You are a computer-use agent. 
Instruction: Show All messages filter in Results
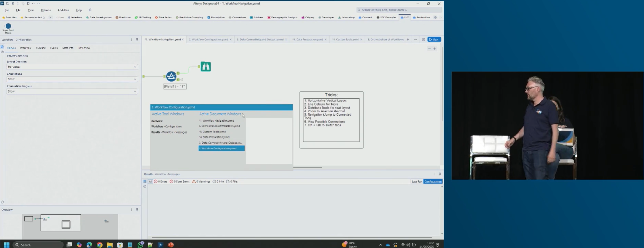point(151,182)
